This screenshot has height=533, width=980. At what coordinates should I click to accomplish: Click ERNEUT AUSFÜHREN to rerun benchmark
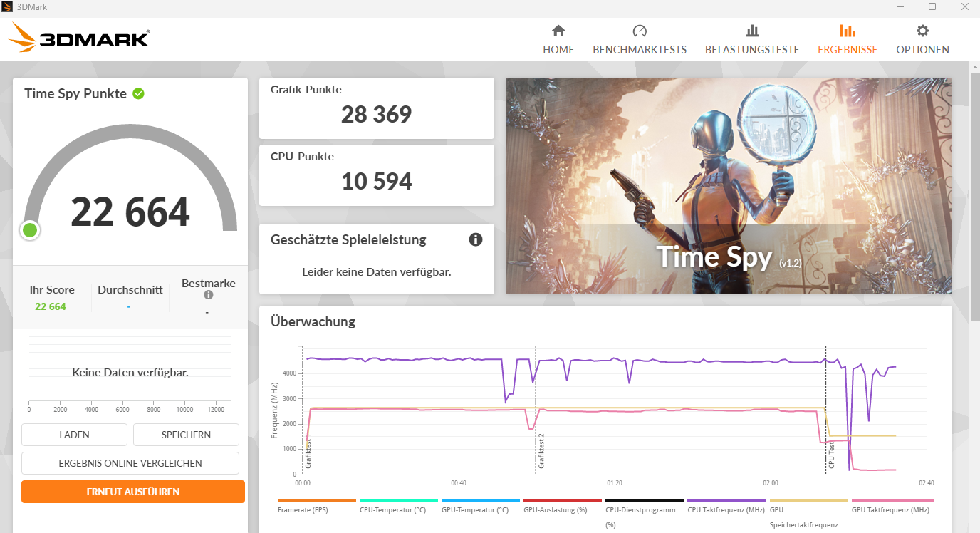[133, 492]
